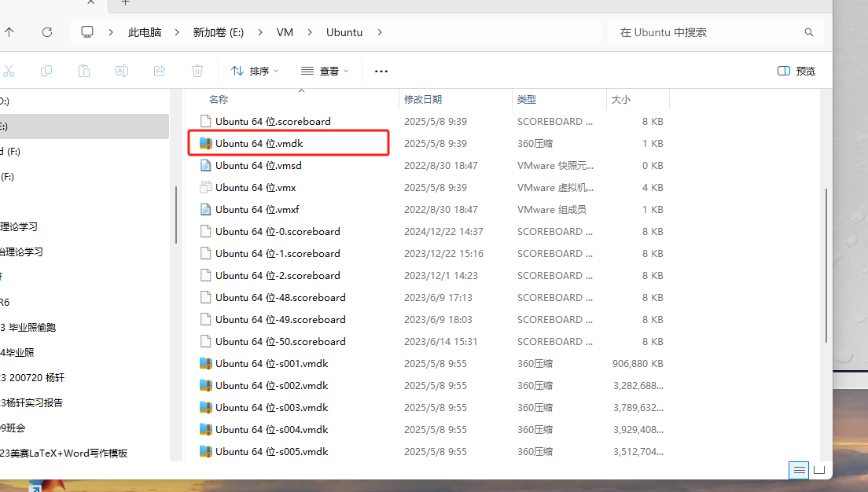Select 200720 杨轩 folder in sidebar
868x492 pixels.
(33, 377)
